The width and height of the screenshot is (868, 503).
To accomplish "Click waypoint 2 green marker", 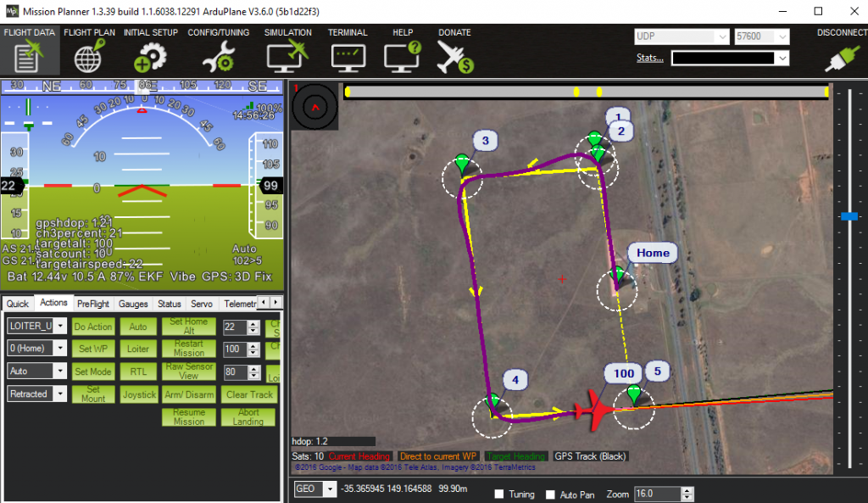I will point(598,153).
